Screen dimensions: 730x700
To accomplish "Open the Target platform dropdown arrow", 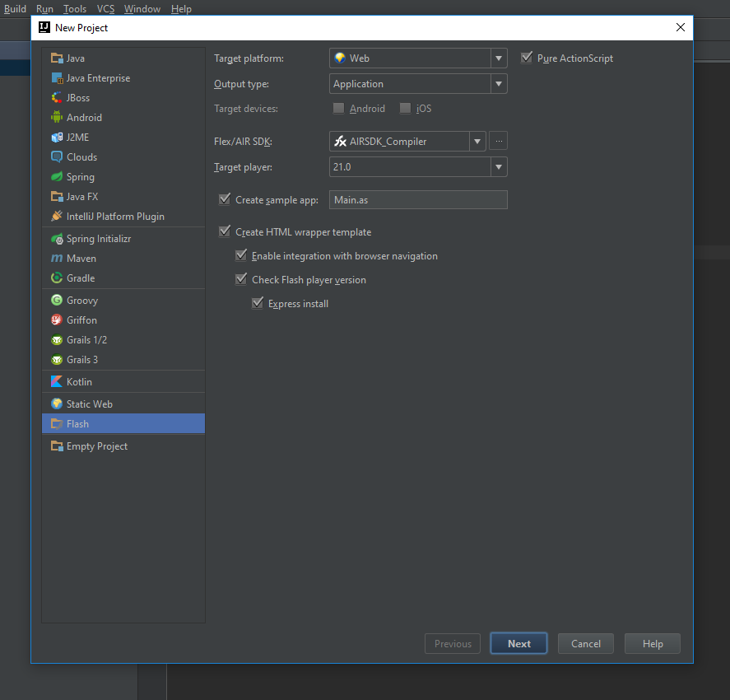I will click(x=499, y=58).
